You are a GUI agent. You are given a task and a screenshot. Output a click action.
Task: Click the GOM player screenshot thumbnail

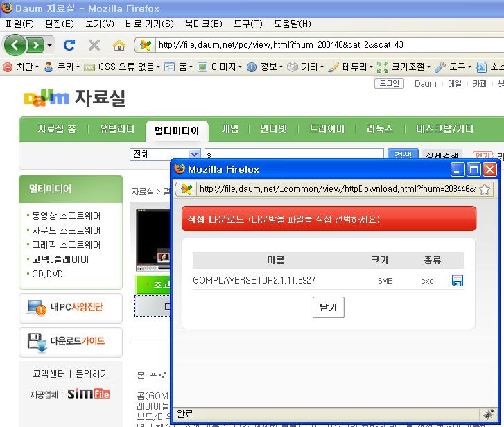[x=153, y=240]
